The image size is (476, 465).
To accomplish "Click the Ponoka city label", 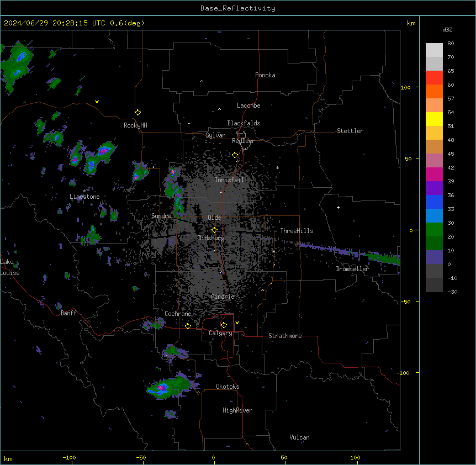I will [x=265, y=75].
